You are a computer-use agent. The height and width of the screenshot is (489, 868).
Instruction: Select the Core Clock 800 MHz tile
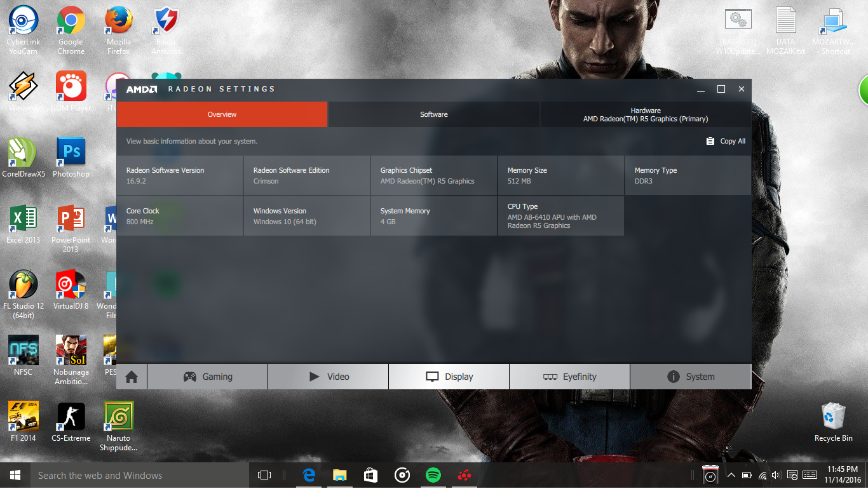click(180, 216)
